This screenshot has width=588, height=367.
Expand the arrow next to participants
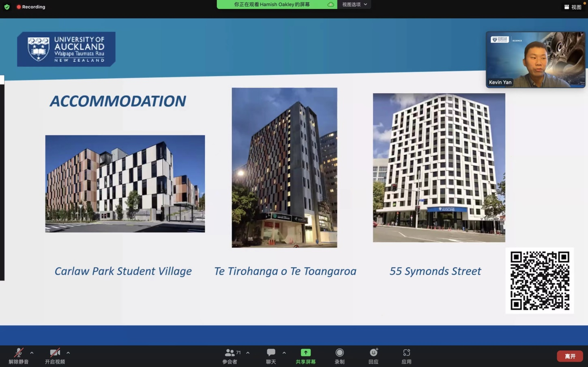coord(248,353)
